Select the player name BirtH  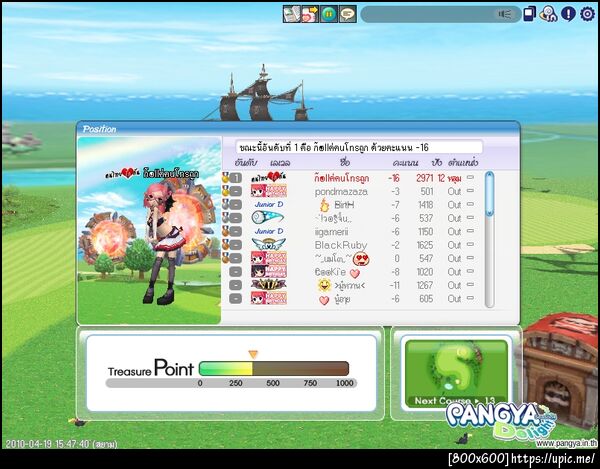(x=344, y=205)
